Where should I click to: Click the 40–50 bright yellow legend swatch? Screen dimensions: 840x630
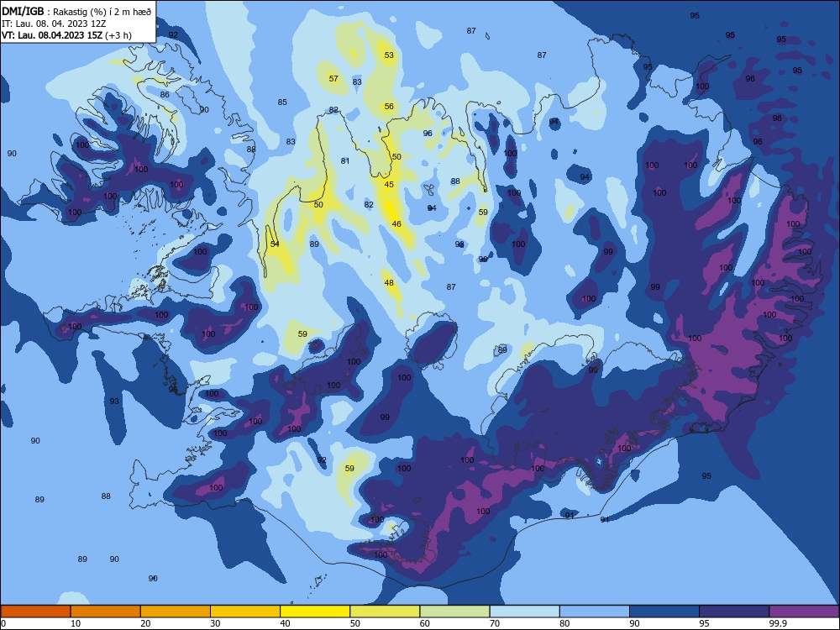[315, 612]
